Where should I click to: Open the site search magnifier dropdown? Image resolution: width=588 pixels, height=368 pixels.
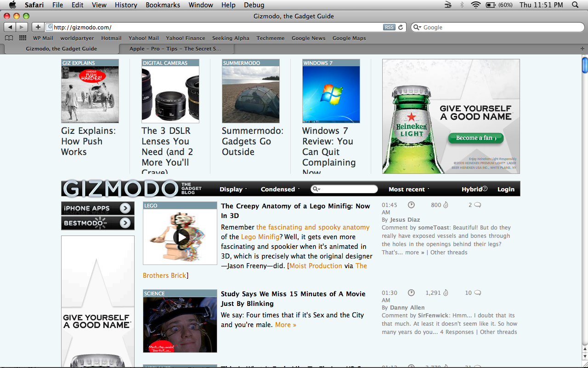[x=316, y=189]
